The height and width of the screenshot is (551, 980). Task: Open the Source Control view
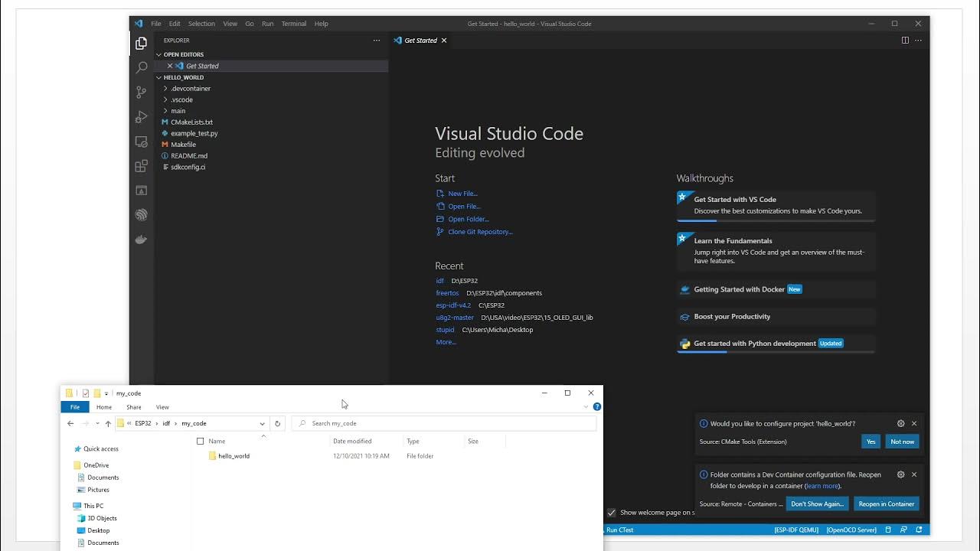[x=141, y=92]
